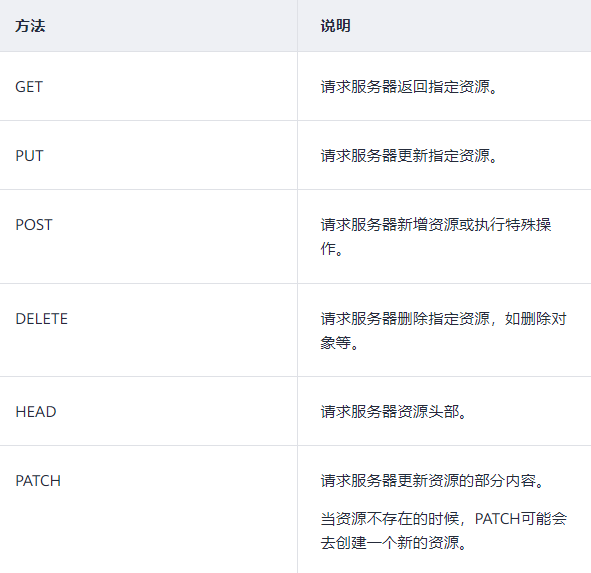Viewport: 591px width, 573px height.
Task: Click the text 去创建一个新的资源
Action: [390, 543]
